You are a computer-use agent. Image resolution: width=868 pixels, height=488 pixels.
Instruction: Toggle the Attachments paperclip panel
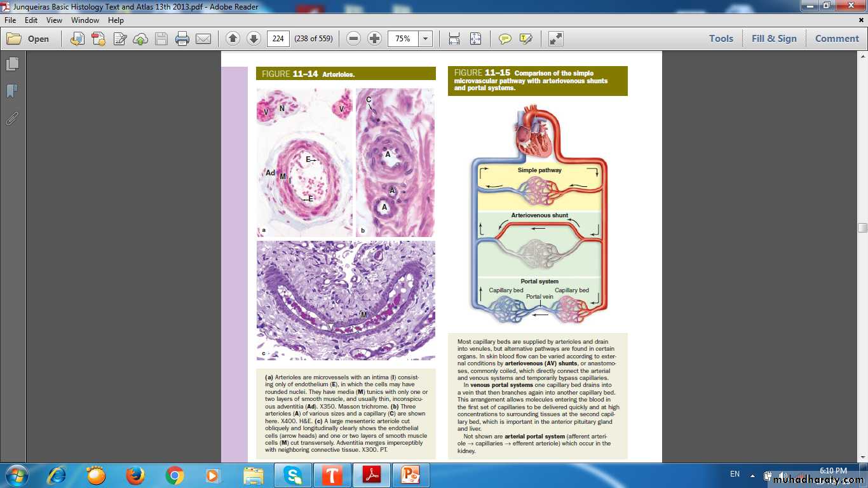(x=12, y=118)
